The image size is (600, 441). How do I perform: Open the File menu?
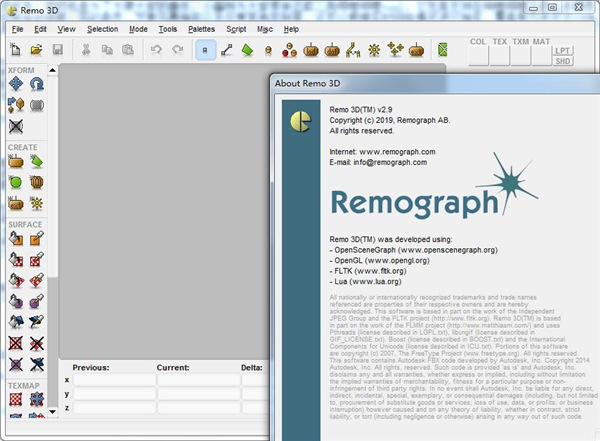tap(17, 29)
